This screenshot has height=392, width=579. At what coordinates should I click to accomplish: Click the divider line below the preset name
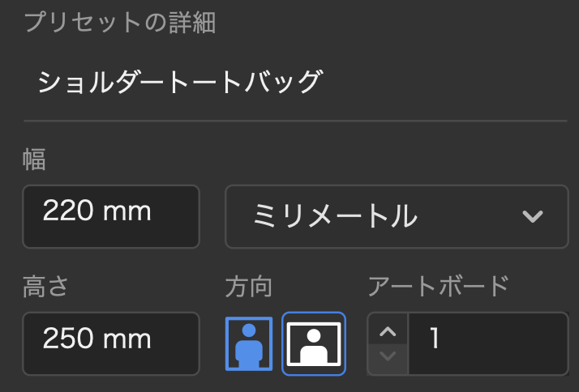(x=295, y=121)
